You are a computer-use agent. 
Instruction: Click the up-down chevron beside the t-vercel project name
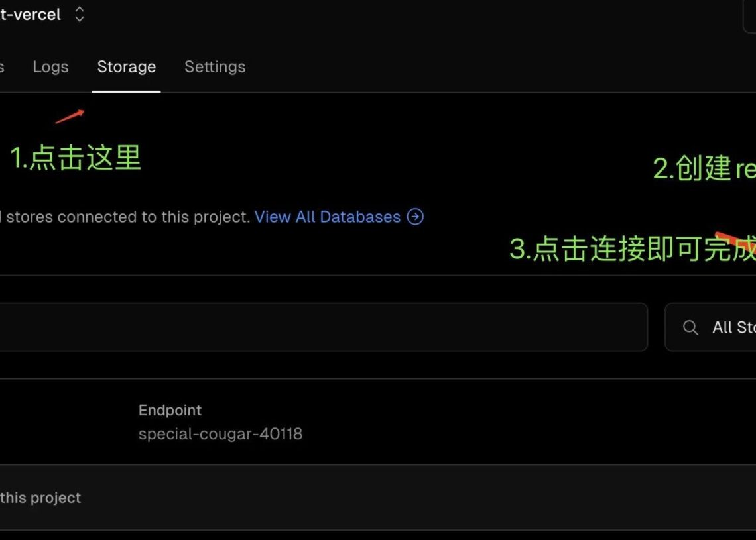(79, 13)
